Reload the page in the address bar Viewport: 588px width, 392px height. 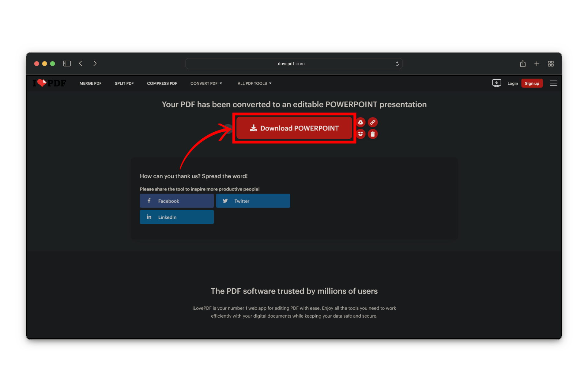point(397,64)
